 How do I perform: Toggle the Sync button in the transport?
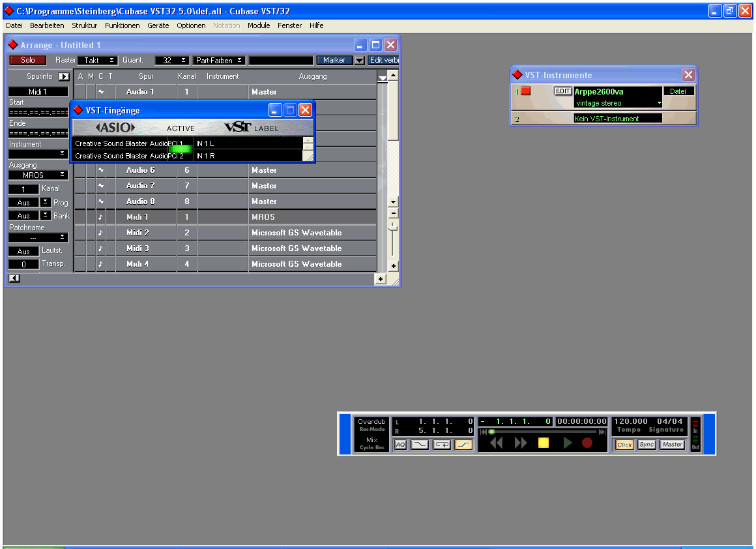[647, 444]
